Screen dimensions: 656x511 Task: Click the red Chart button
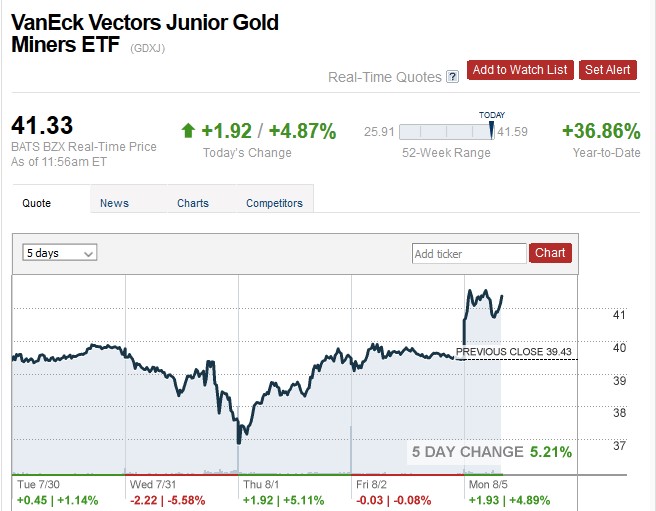(x=550, y=253)
